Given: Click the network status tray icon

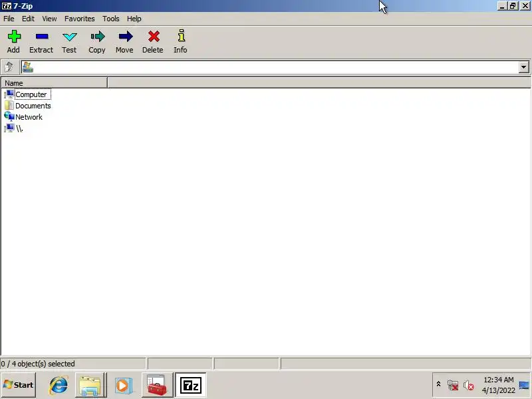Looking at the screenshot, I should [453, 385].
